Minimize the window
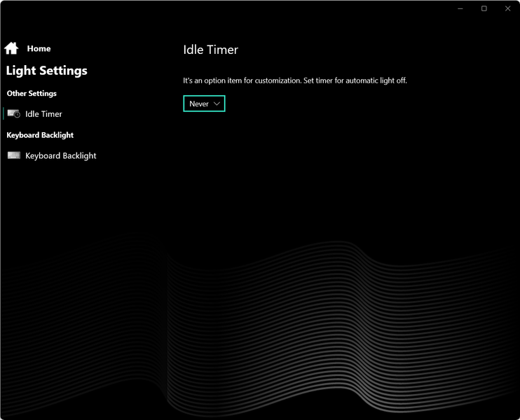The height and width of the screenshot is (420, 520). 460,8
